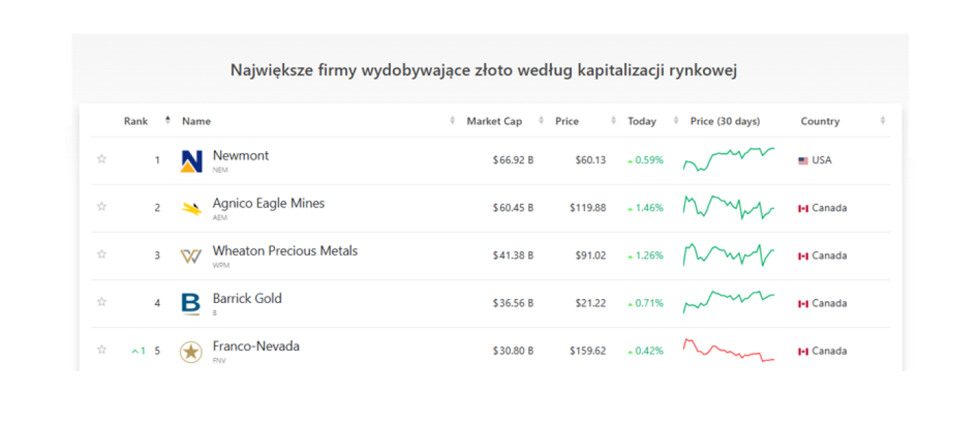Open the Wheaton Precious Metals link

(x=285, y=251)
